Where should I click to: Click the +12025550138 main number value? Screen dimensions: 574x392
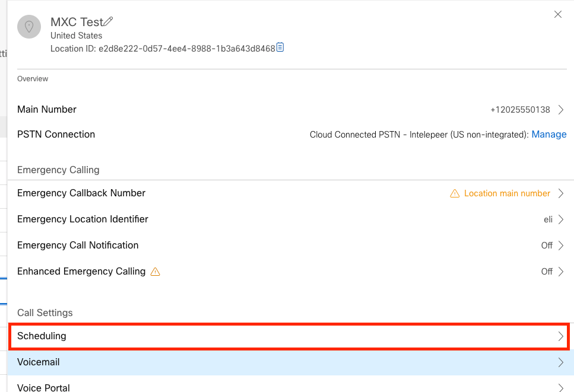click(x=520, y=110)
